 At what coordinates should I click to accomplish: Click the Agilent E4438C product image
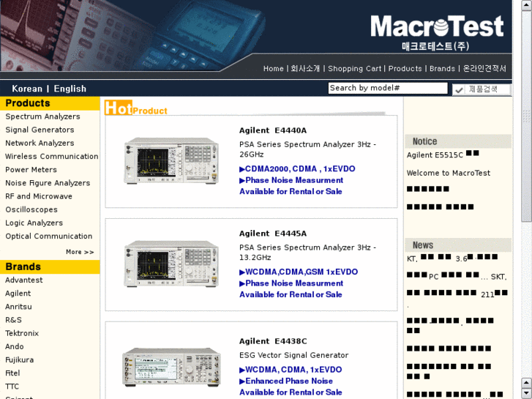coord(171,367)
